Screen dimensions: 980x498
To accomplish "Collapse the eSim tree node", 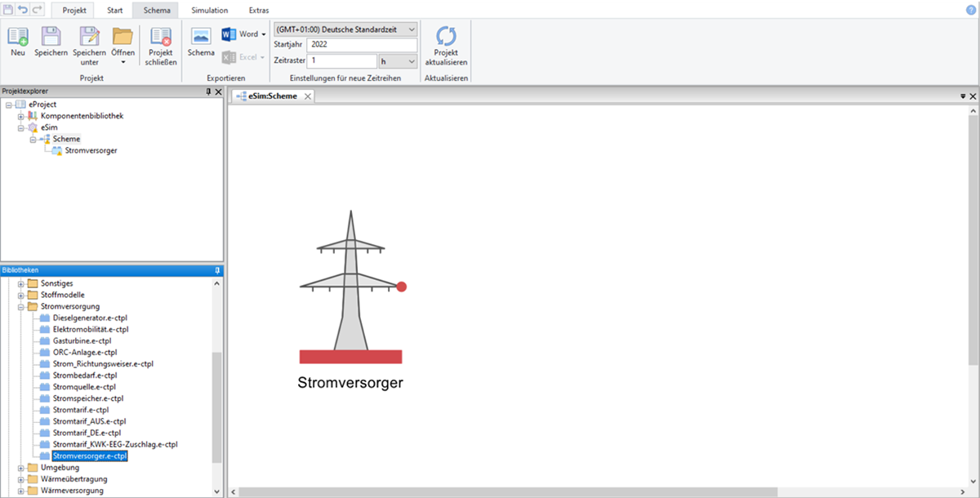I will point(20,127).
